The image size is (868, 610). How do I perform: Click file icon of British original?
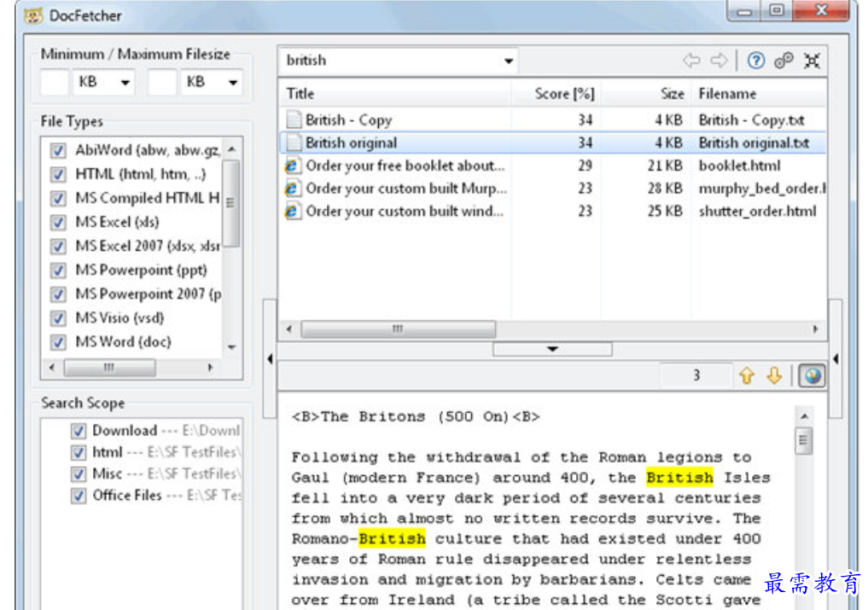tap(294, 142)
